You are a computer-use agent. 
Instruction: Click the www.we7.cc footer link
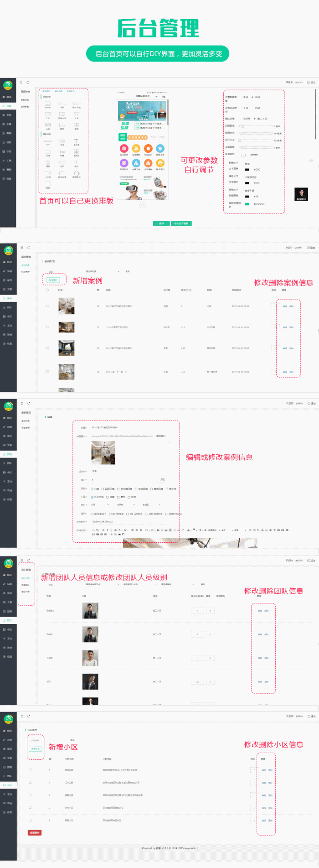[x=191, y=848]
